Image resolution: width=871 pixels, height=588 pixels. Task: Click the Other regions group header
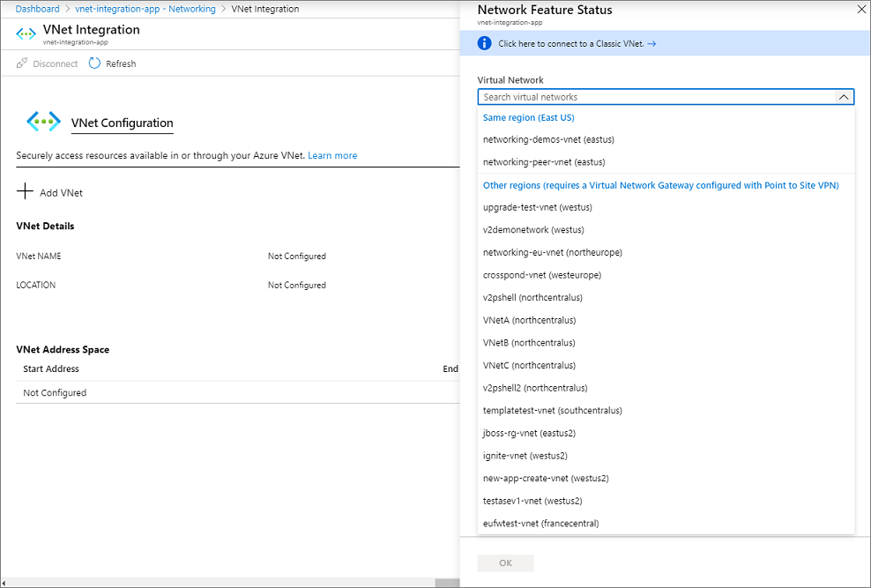point(660,185)
